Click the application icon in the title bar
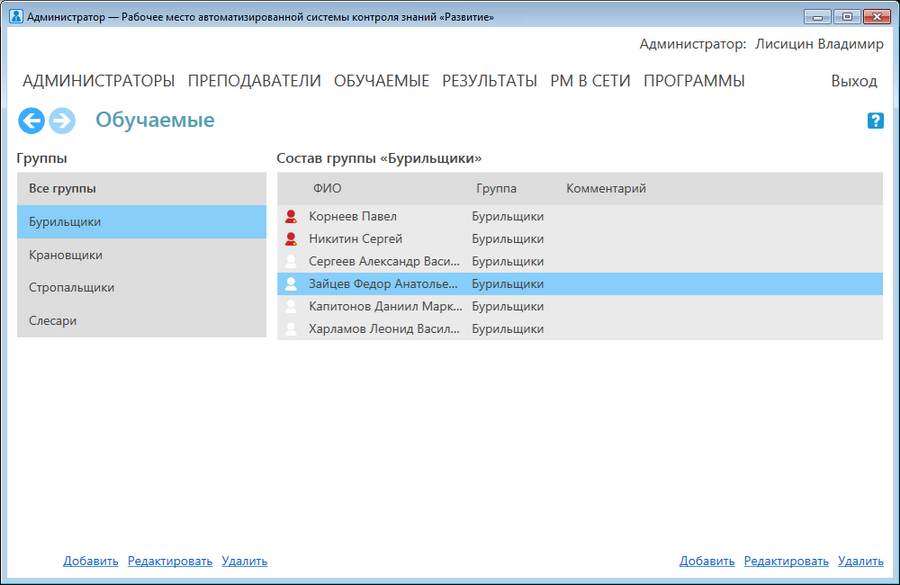Screen dimensions: 900x585 coord(16,17)
